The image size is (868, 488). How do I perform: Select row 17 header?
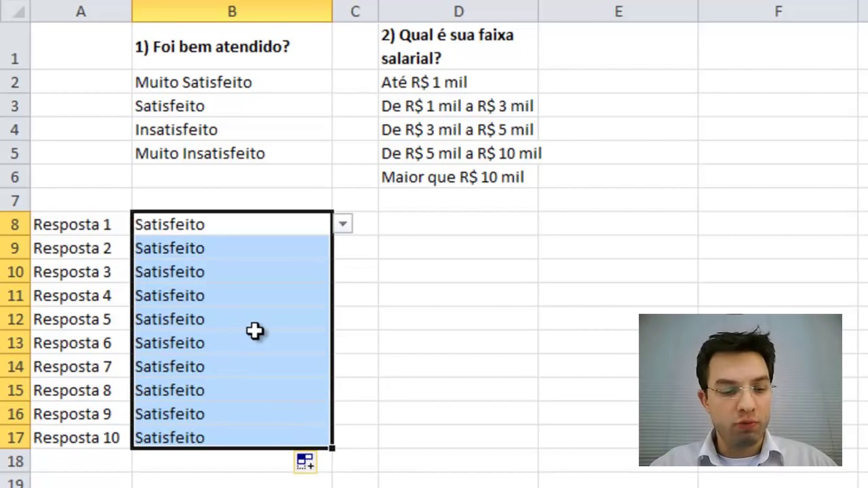15,438
